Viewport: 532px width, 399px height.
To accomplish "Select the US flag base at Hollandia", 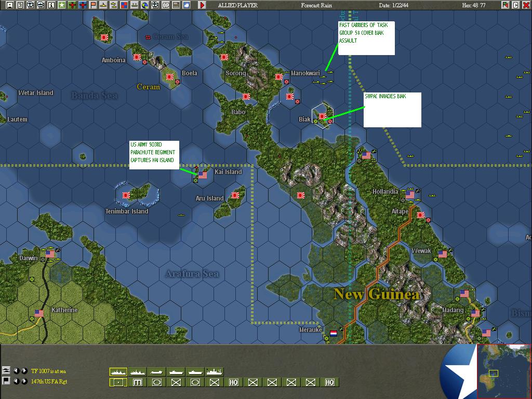I will [410, 195].
